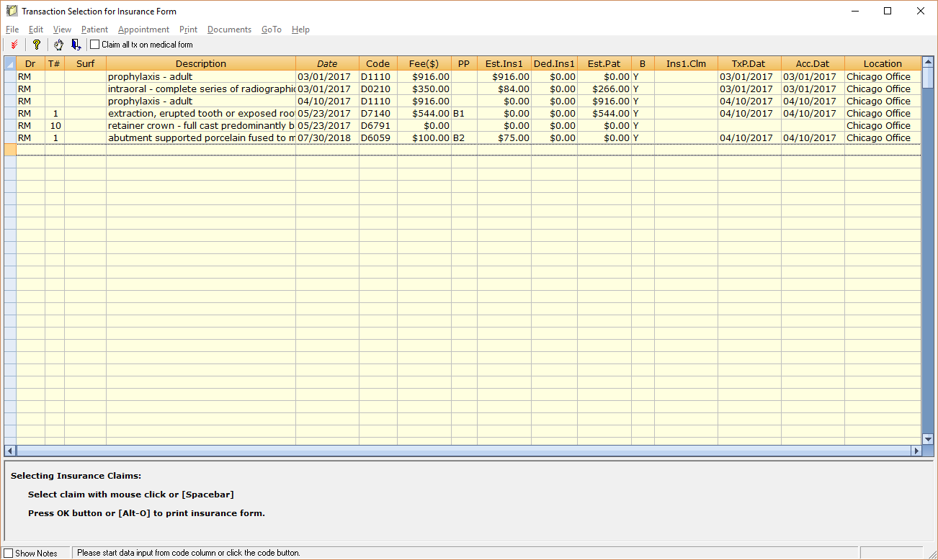Click the Code column header

point(378,63)
